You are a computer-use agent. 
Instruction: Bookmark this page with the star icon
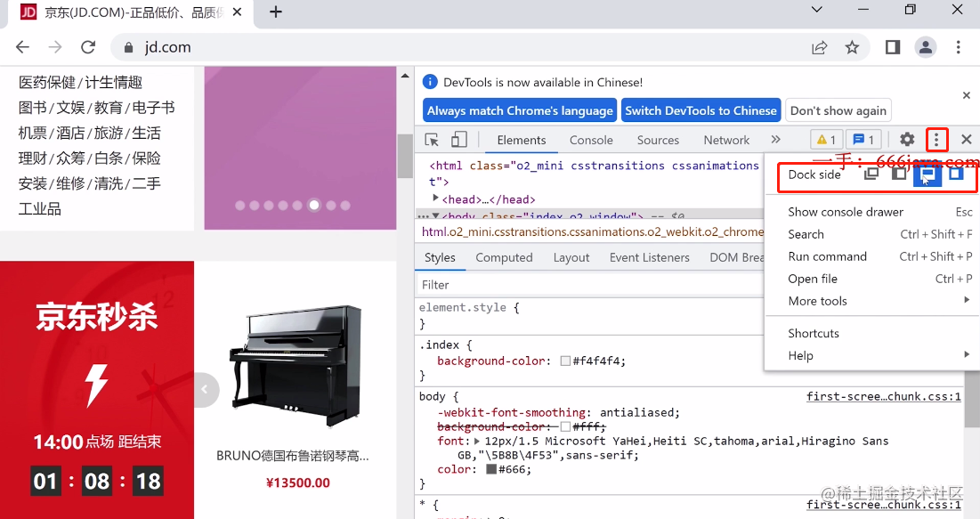click(852, 47)
